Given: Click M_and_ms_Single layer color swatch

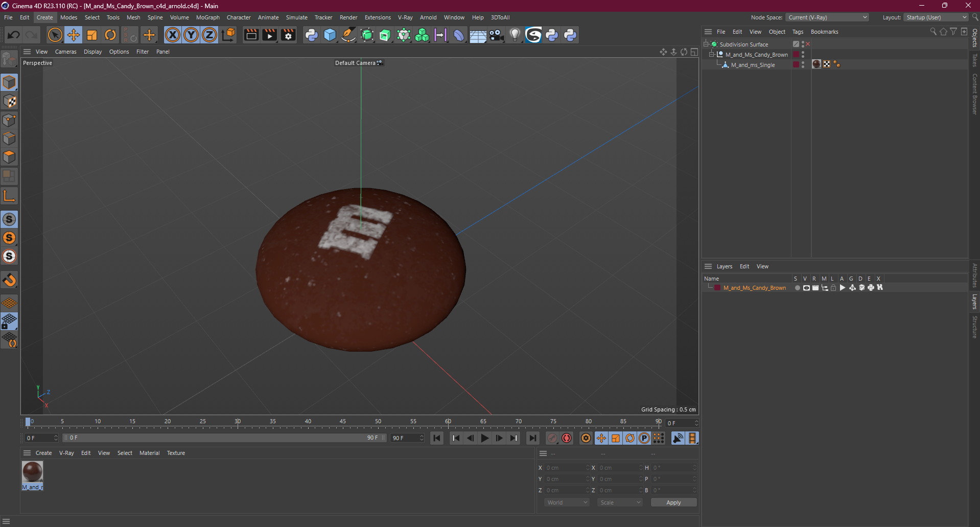Looking at the screenshot, I should [x=796, y=64].
